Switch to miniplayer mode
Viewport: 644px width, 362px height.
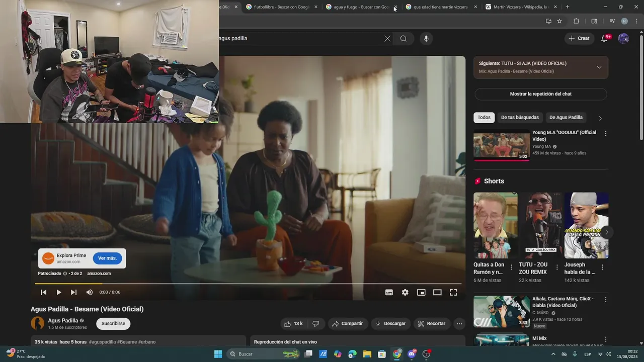coord(421,292)
